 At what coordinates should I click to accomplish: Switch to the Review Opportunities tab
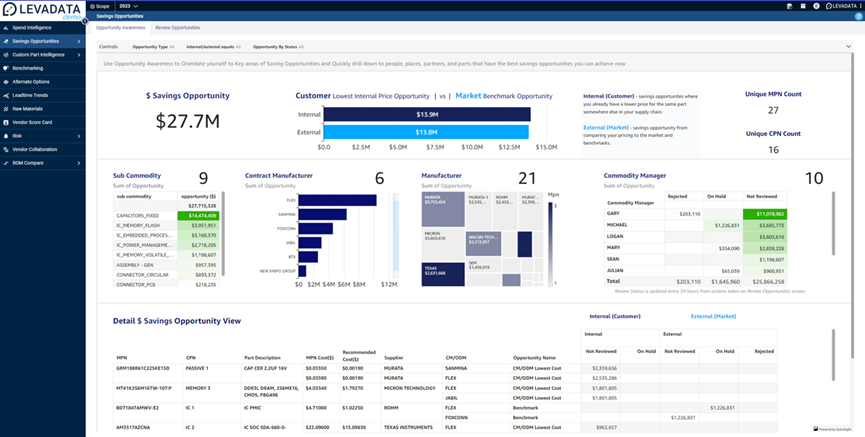coord(178,28)
